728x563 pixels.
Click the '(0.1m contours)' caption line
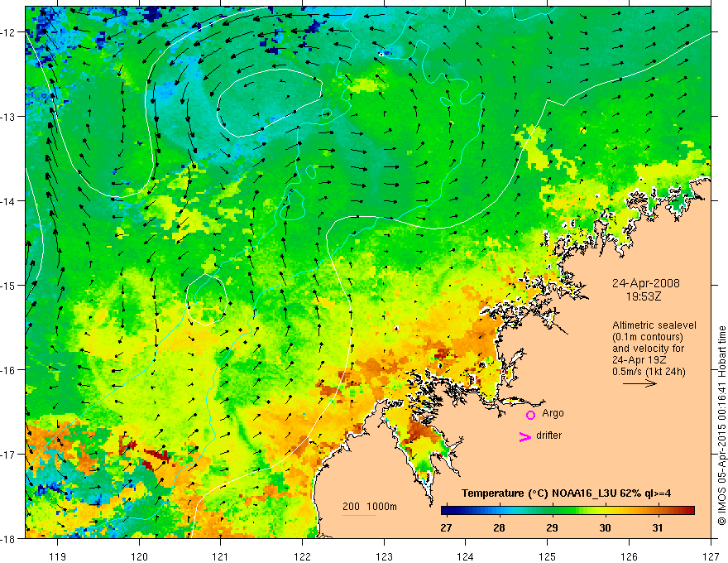coord(648,337)
